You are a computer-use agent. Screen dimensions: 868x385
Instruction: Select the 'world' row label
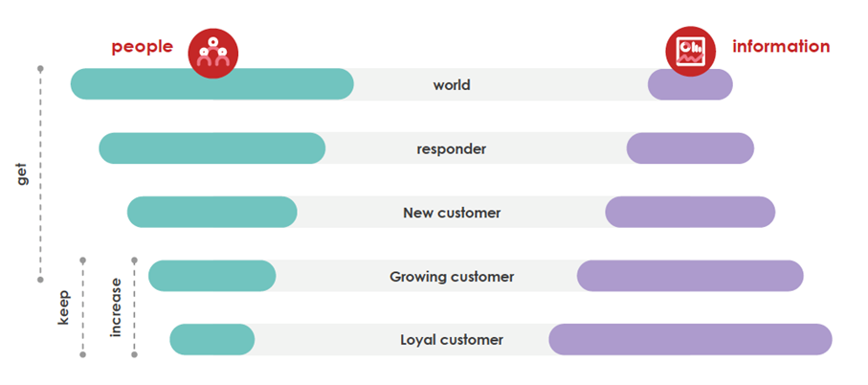click(x=452, y=85)
